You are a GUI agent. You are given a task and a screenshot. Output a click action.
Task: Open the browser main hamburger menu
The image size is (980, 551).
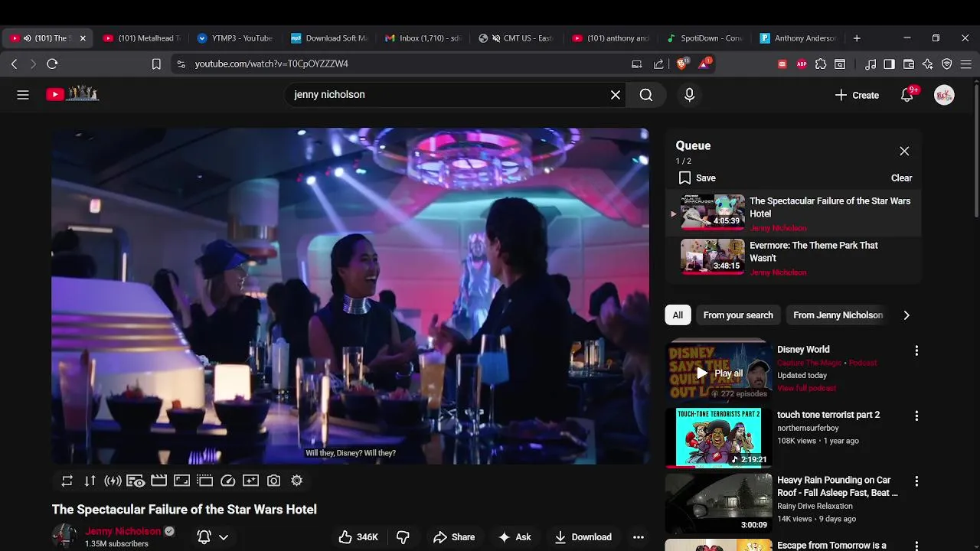click(x=966, y=64)
